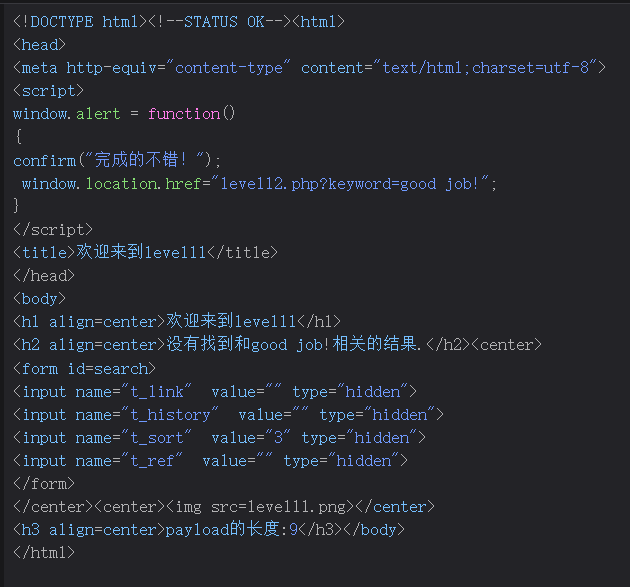Viewport: 630px width, 587px height.
Task: Click the title tag line
Action: click(145, 252)
